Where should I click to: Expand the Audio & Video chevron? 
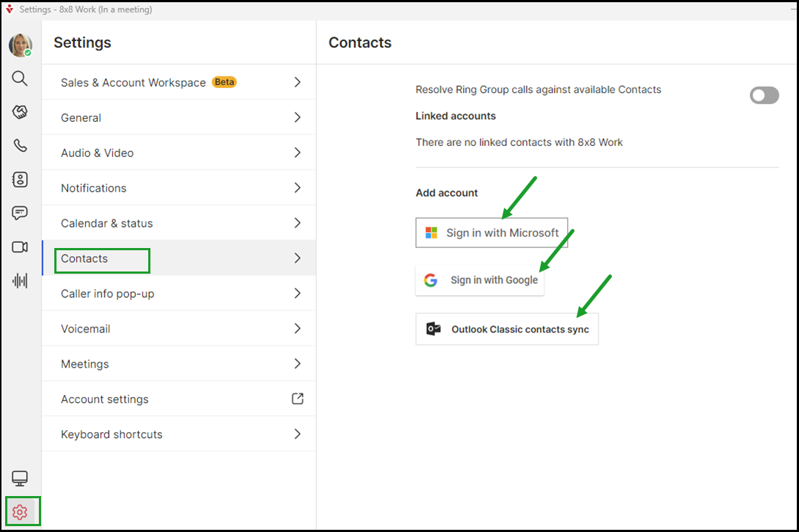click(298, 153)
